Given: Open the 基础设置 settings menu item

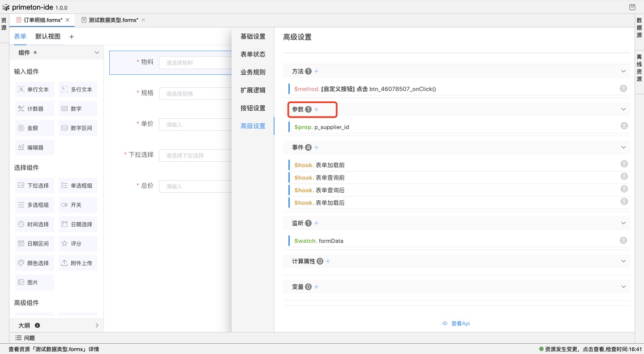Looking at the screenshot, I should [253, 36].
